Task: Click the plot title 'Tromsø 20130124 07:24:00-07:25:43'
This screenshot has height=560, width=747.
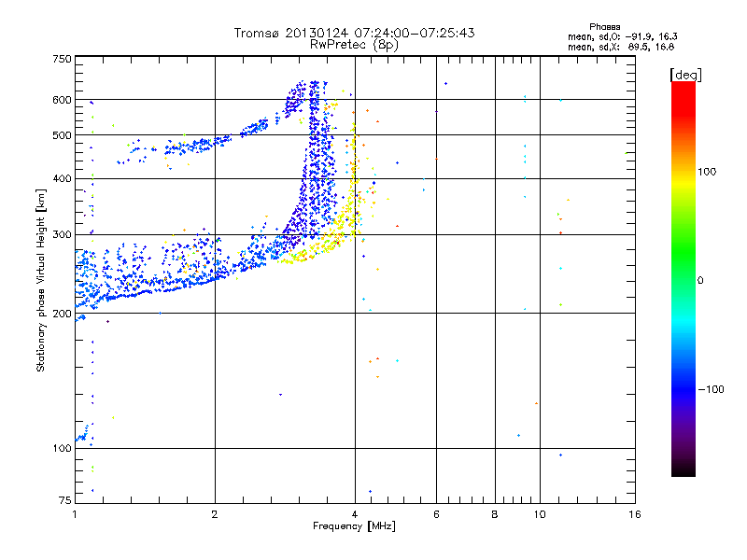Action: click(x=354, y=33)
